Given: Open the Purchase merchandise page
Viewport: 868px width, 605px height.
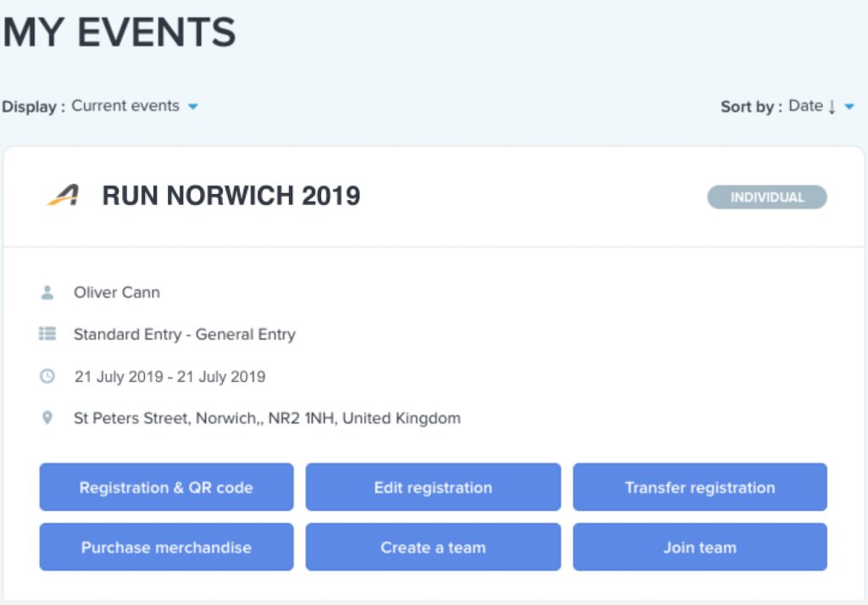Looking at the screenshot, I should pos(166,547).
